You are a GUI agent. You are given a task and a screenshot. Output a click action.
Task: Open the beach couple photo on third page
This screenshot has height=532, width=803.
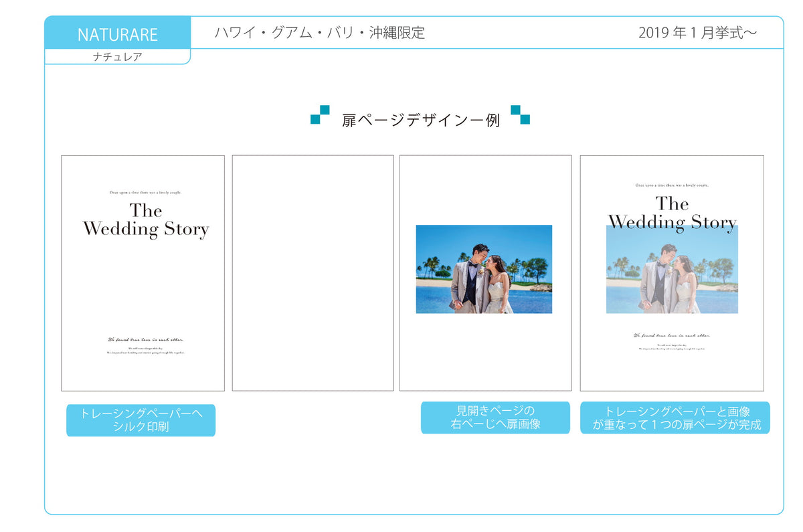[x=484, y=269]
